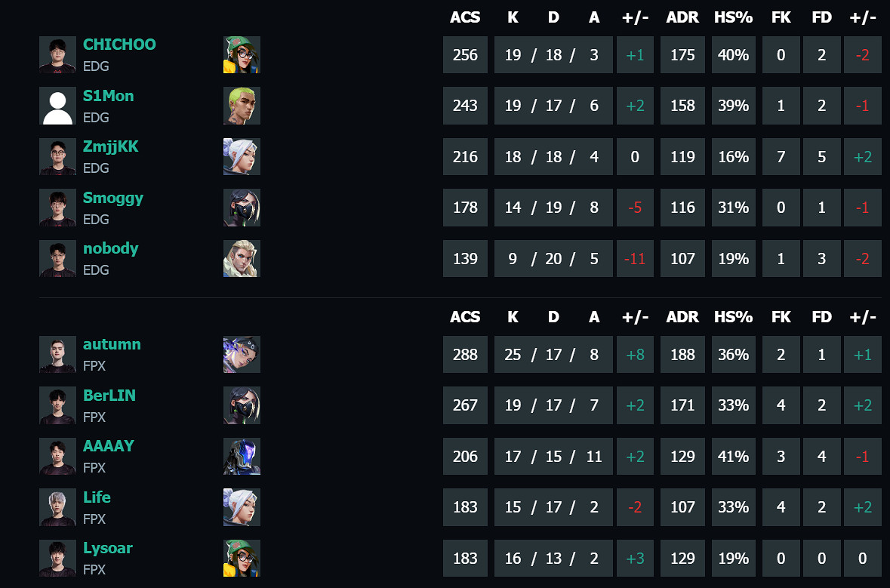Click nobody's avatar photo
Image resolution: width=890 pixels, height=588 pixels.
57,257
